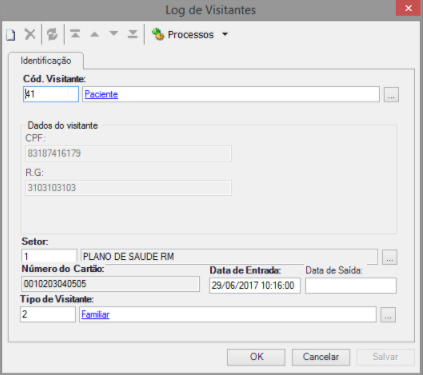The width and height of the screenshot is (423, 375).
Task: Click the Data de Saída label
Action: point(334,270)
